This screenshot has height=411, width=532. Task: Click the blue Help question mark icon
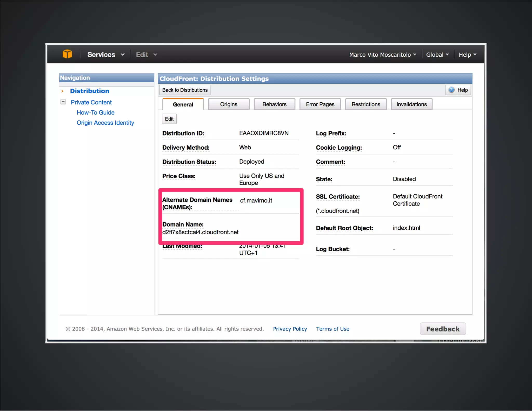[451, 90]
